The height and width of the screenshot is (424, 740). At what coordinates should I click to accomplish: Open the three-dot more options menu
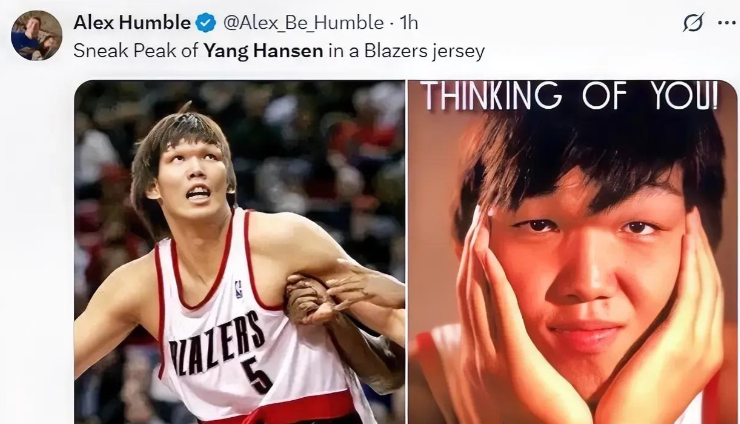tap(727, 22)
